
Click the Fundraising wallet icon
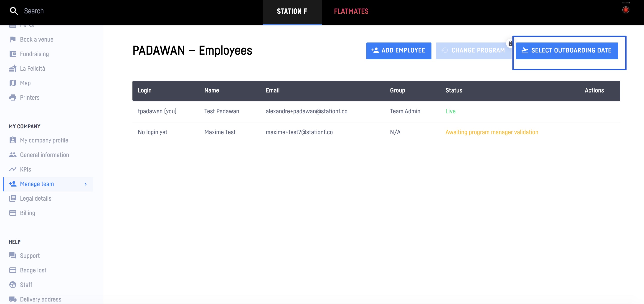13,54
